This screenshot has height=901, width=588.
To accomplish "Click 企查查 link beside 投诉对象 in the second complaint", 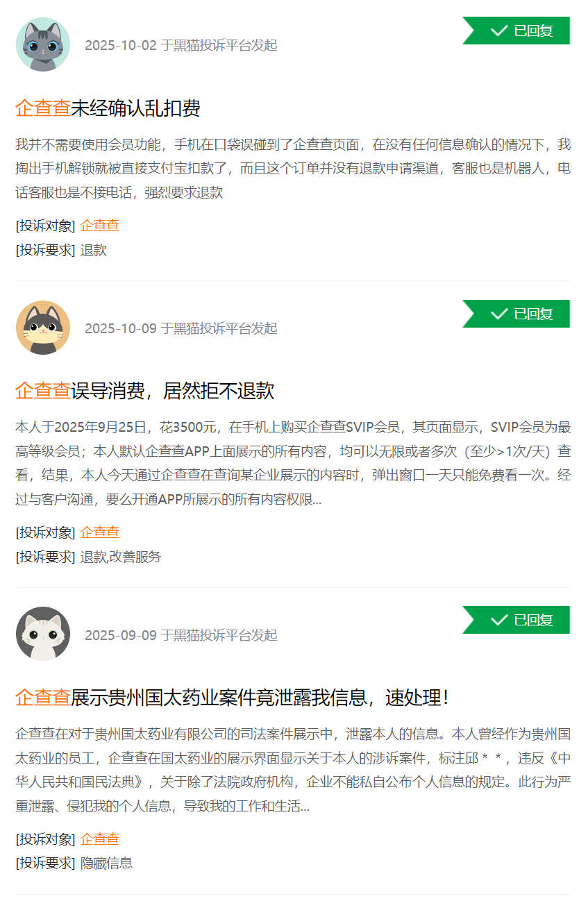I will (100, 532).
